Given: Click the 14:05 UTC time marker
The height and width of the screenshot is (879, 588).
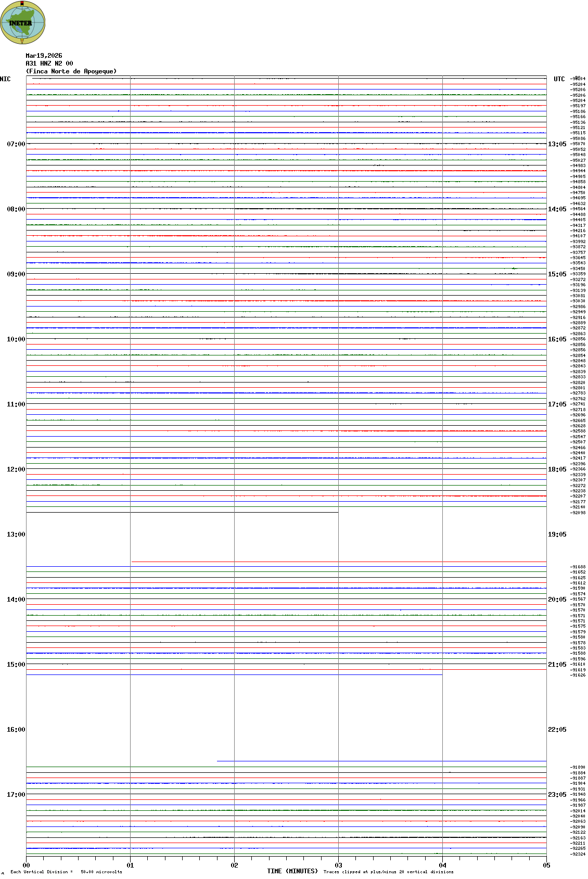Looking at the screenshot, I should pos(557,209).
